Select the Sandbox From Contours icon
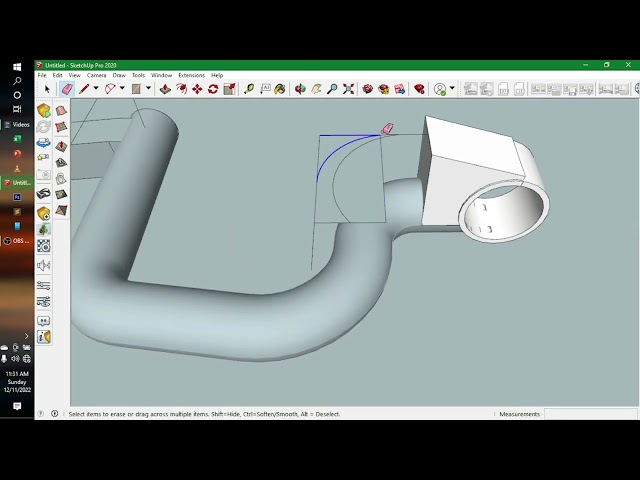 pos(61,111)
